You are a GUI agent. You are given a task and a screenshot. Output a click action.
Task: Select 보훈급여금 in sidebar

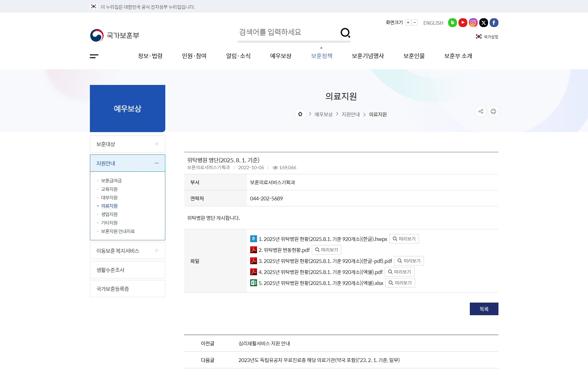[111, 181]
